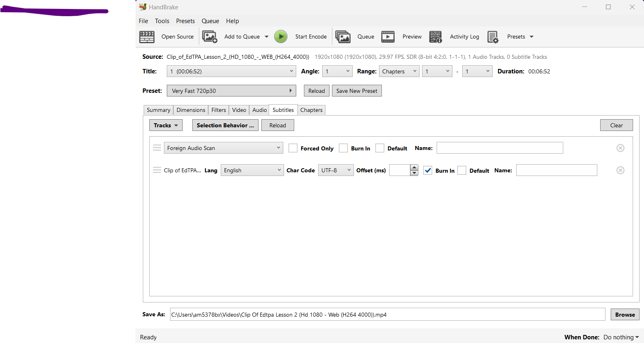Viewport: 644px width, 343px height.
Task: Increase Offset (ms) with the up arrow
Action: pos(414,167)
